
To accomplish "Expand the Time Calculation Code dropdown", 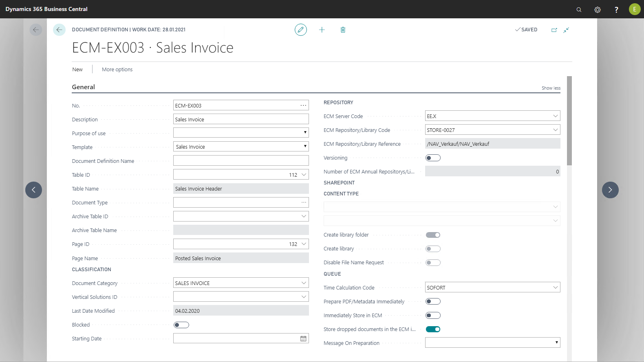I will click(x=555, y=287).
